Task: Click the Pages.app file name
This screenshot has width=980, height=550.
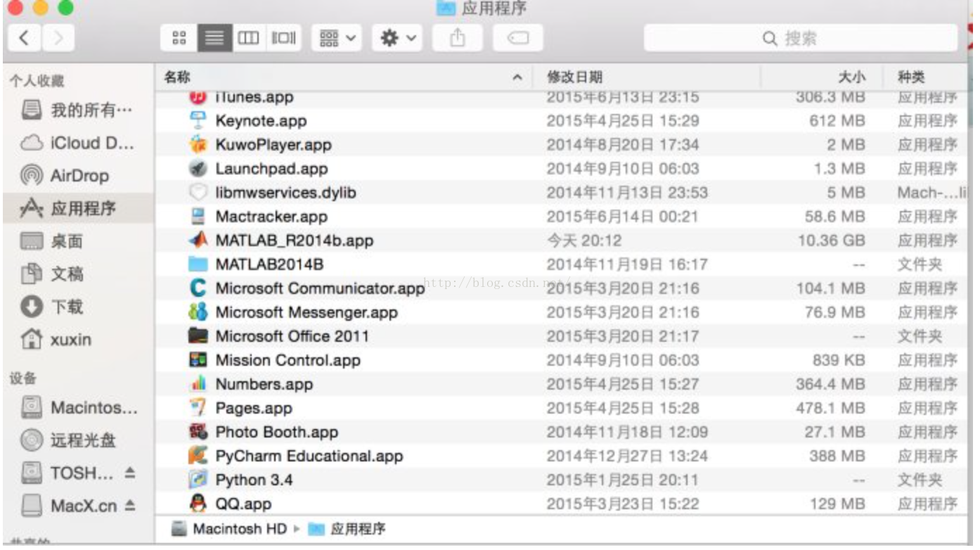Action: coord(254,408)
